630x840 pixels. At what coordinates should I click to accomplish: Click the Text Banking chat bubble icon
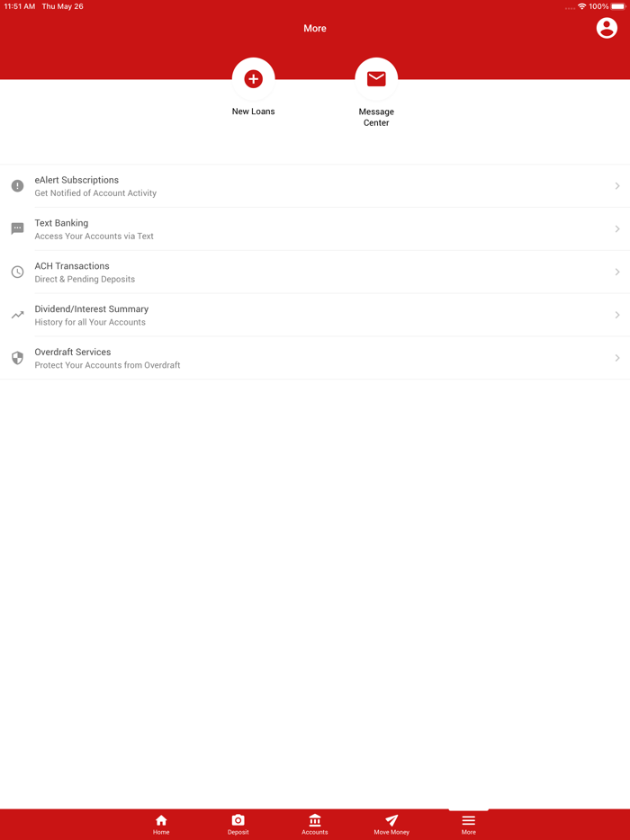click(17, 228)
